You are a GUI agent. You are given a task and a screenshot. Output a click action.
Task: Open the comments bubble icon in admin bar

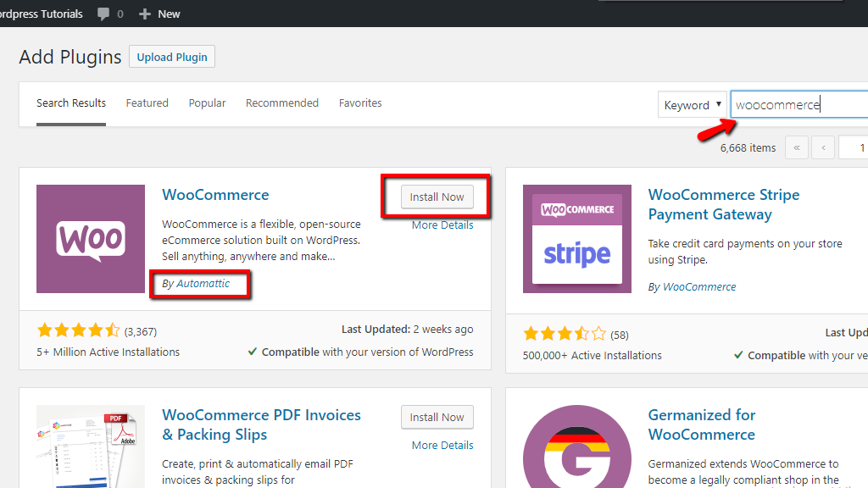coord(103,14)
